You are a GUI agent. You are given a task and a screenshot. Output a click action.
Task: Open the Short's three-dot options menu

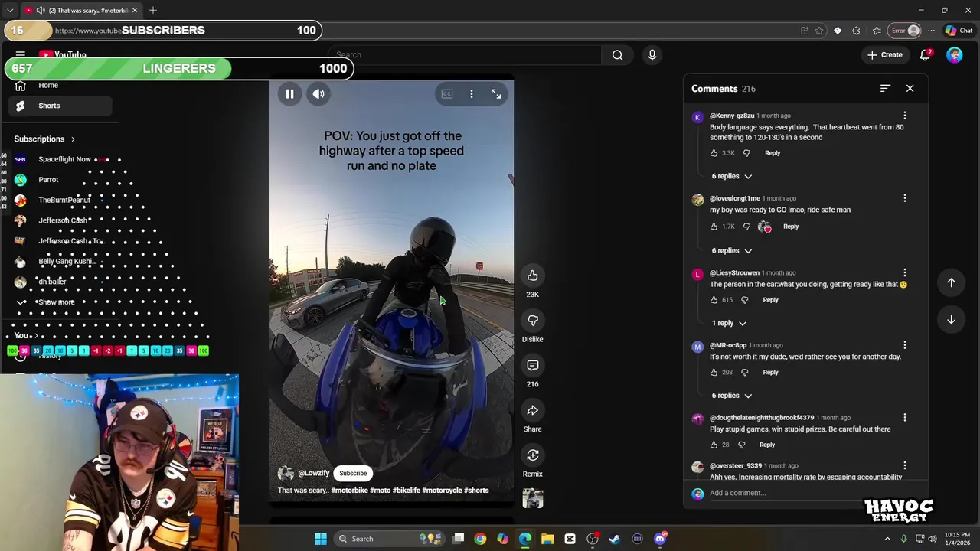point(472,94)
